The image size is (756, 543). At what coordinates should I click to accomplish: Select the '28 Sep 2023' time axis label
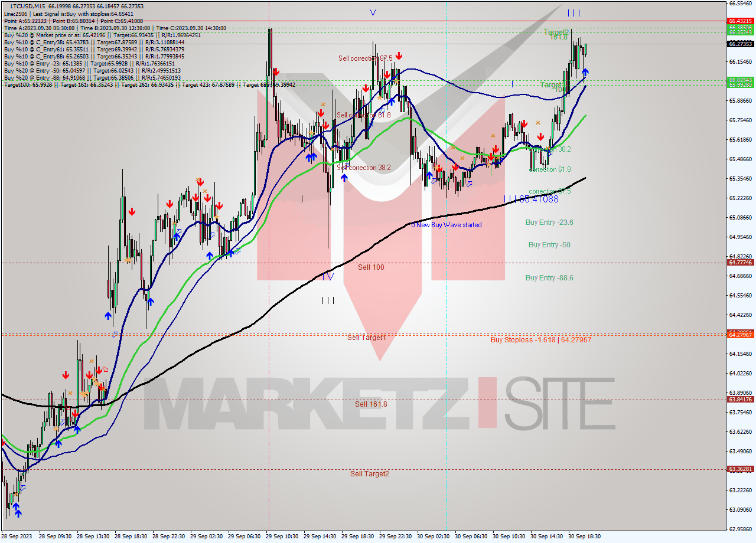coord(18,537)
